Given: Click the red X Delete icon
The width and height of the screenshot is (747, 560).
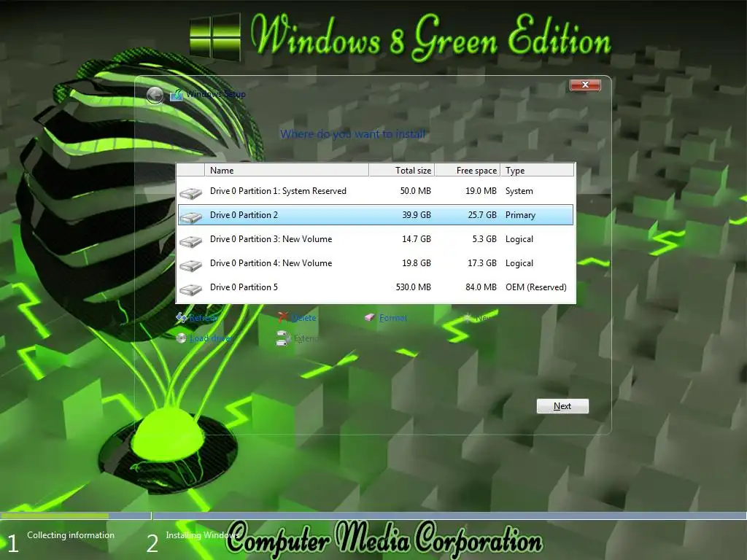Looking at the screenshot, I should [283, 317].
